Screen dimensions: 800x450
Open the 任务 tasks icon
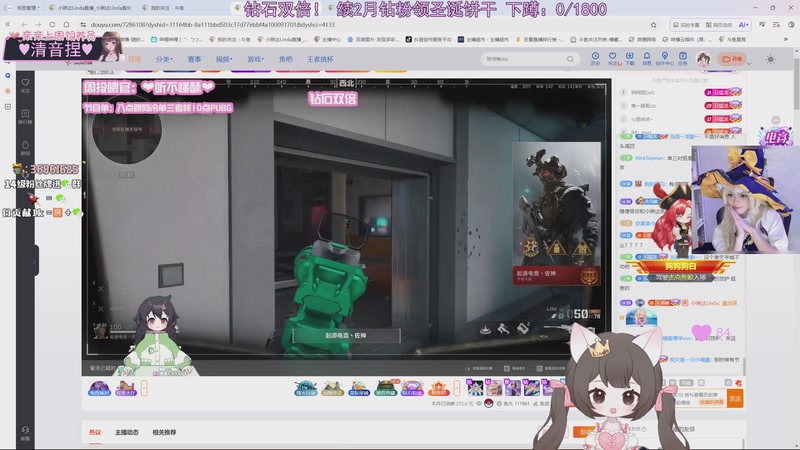(683, 58)
